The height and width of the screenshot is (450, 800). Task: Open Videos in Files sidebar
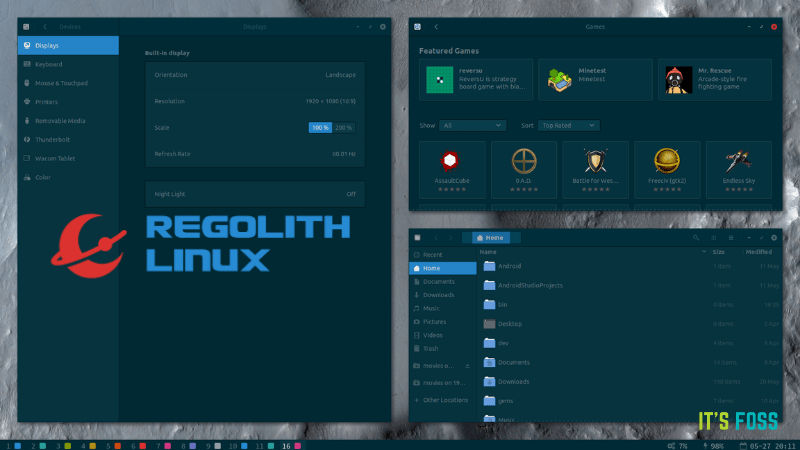coord(443,335)
